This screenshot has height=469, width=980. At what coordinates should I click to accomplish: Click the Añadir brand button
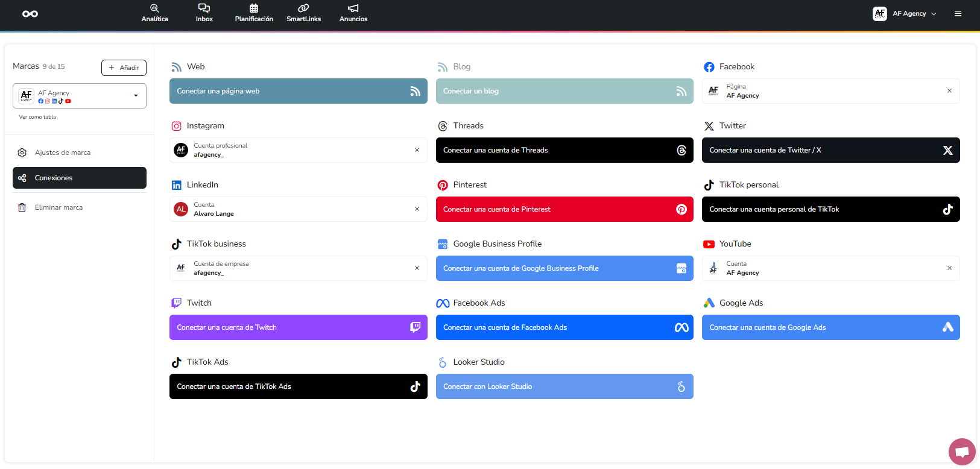coord(124,68)
